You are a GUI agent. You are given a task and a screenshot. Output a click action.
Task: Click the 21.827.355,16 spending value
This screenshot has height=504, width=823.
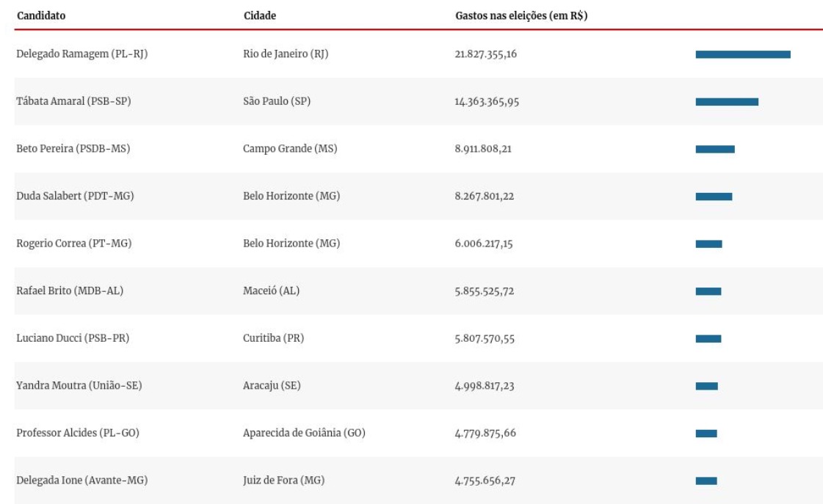click(x=485, y=54)
